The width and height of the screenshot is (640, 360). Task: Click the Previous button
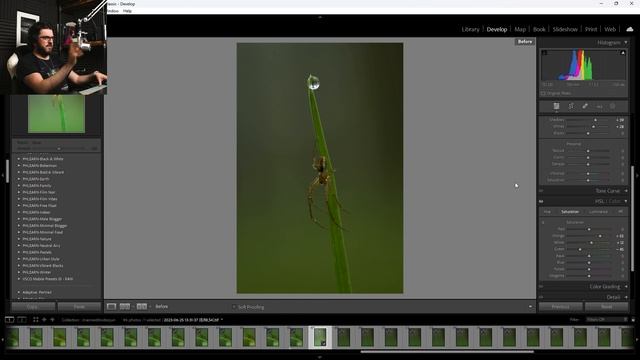tap(560, 307)
